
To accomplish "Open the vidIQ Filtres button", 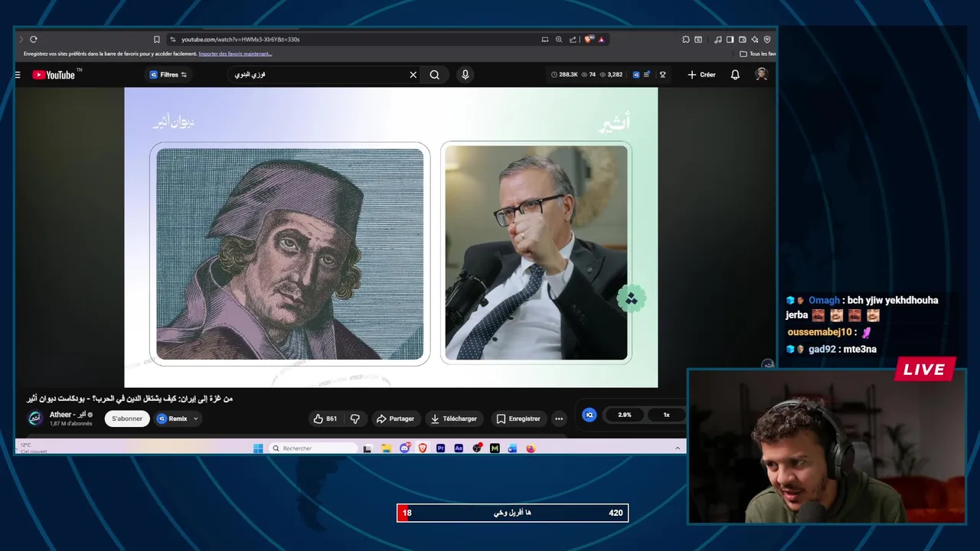I will coord(168,75).
